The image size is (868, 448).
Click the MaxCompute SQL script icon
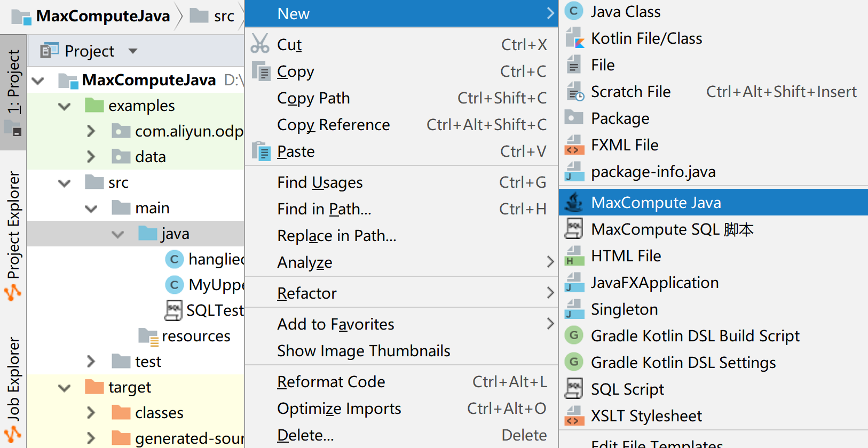(x=574, y=229)
